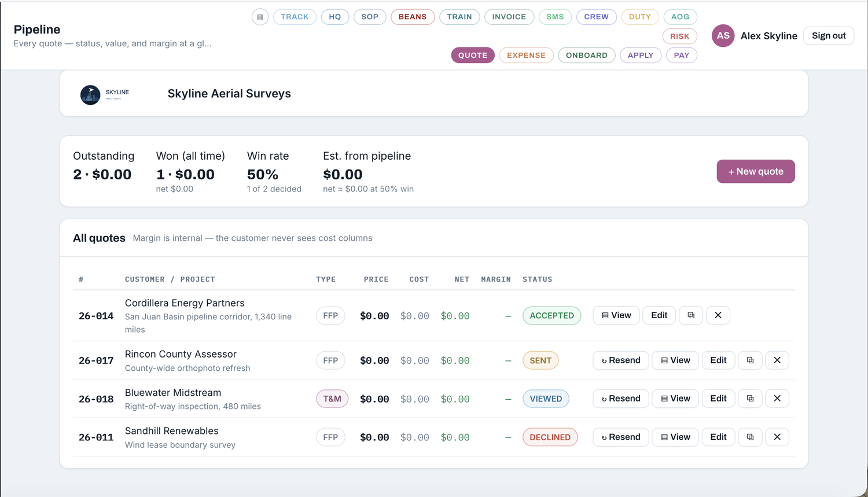Duplicate quote 26-018 via copy icon
The height and width of the screenshot is (497, 868).
[x=750, y=399]
